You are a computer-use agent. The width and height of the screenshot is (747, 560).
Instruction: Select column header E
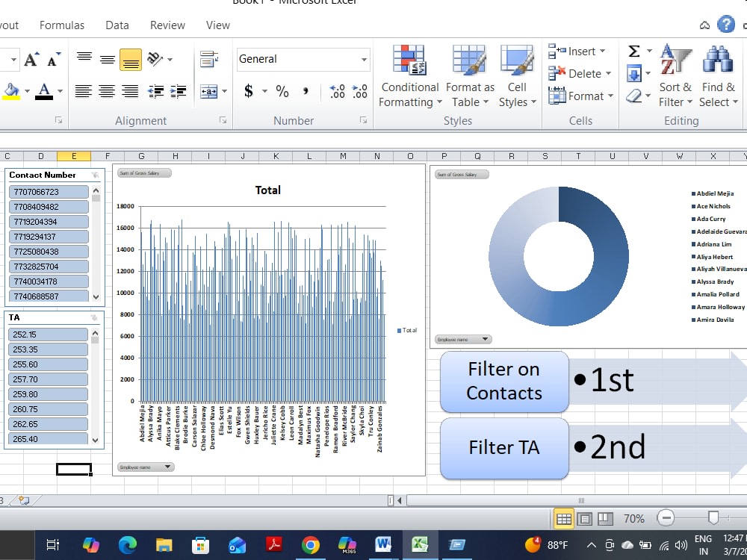74,156
